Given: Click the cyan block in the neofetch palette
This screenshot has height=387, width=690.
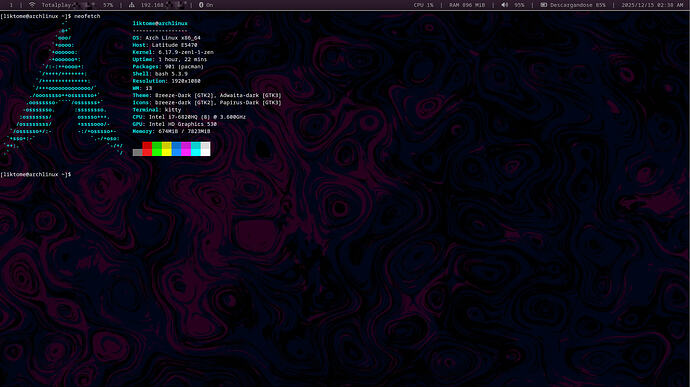Looking at the screenshot, I should (196, 149).
